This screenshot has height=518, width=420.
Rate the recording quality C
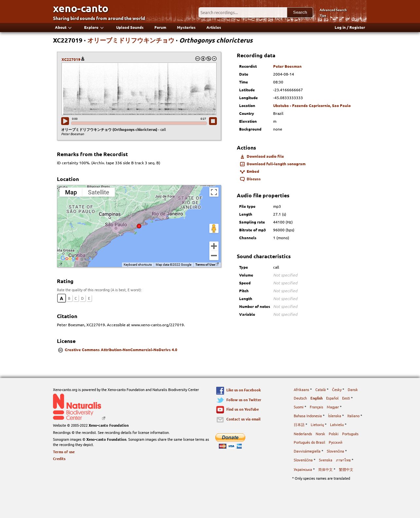[76, 298]
